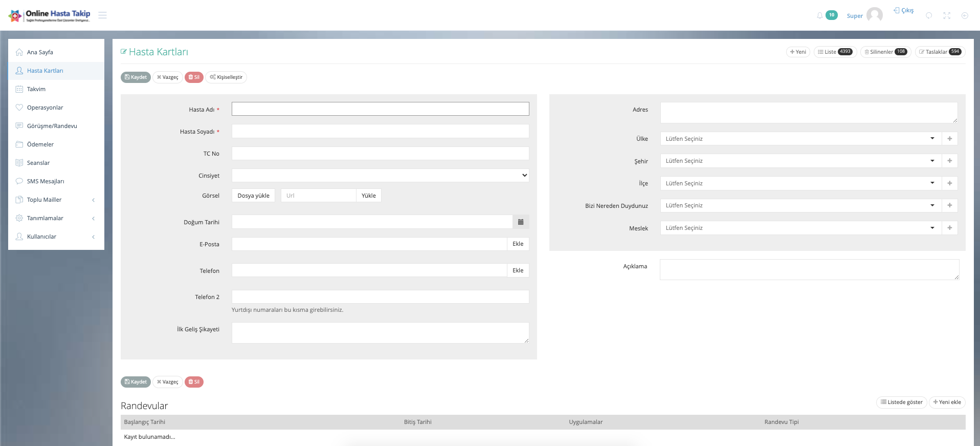The height and width of the screenshot is (446, 980).
Task: Open the date picker calendar icon
Action: coord(521,222)
